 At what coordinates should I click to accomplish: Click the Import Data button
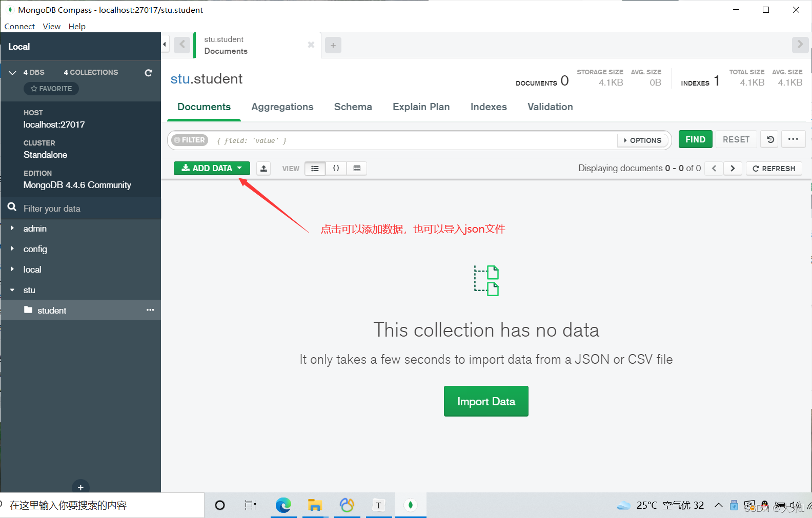coord(486,401)
